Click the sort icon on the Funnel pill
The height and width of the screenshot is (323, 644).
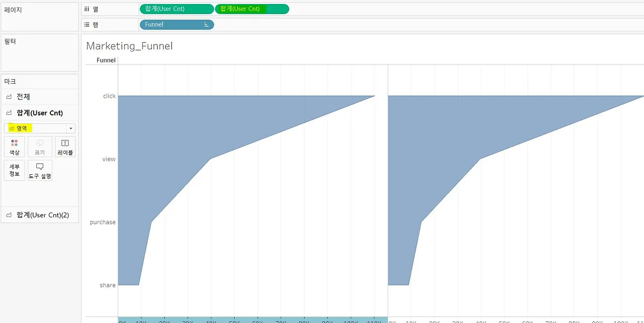click(x=206, y=25)
